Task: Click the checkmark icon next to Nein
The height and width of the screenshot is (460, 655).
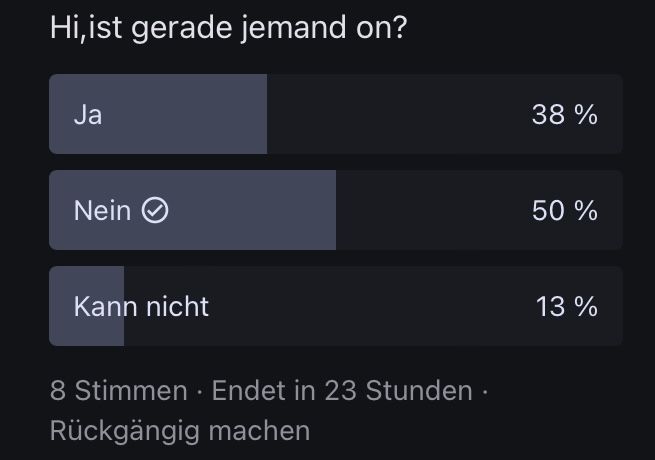Action: pyautogui.click(x=155, y=210)
